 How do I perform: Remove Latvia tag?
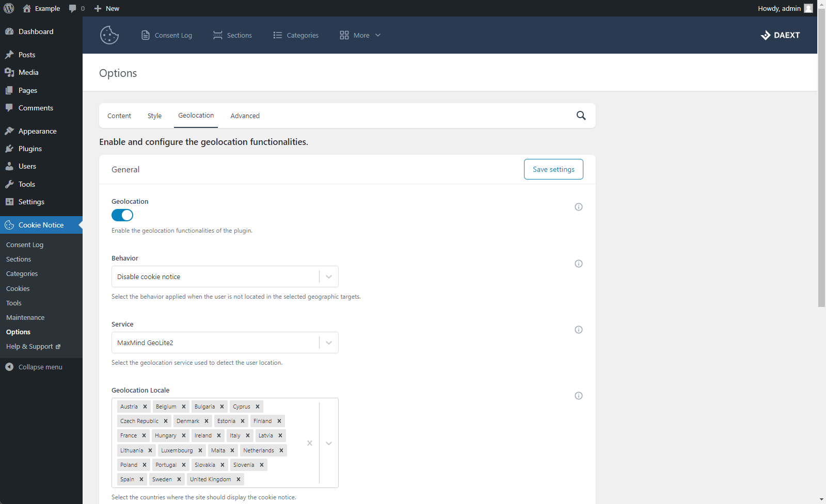click(280, 435)
